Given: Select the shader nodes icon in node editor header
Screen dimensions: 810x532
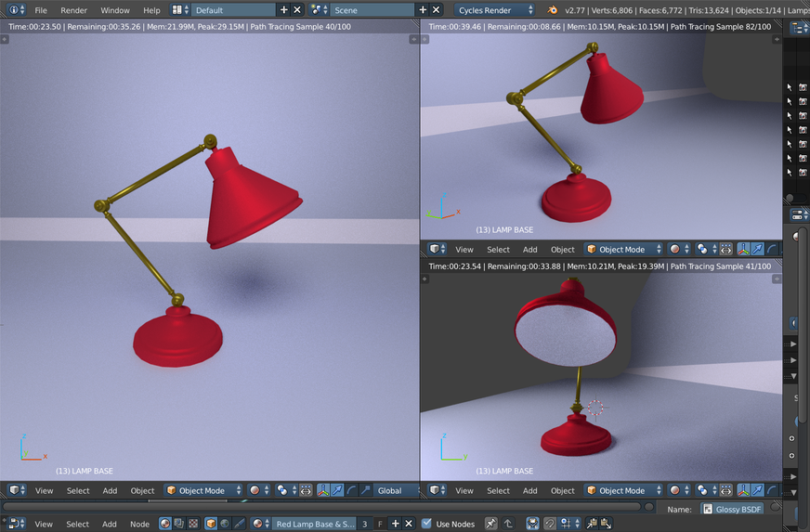Looking at the screenshot, I should pyautogui.click(x=165, y=524).
